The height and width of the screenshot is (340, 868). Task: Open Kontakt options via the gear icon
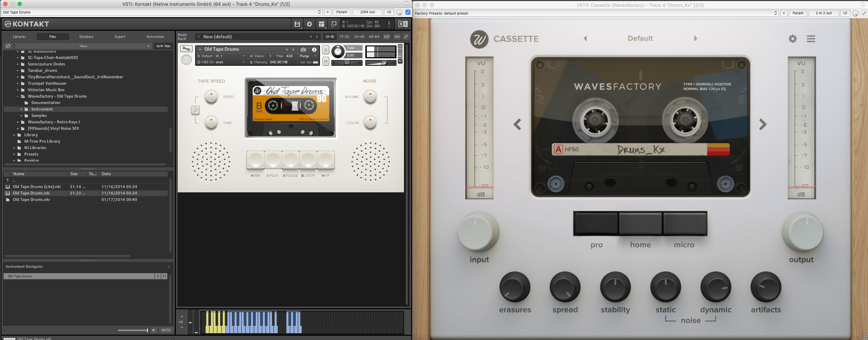309,24
